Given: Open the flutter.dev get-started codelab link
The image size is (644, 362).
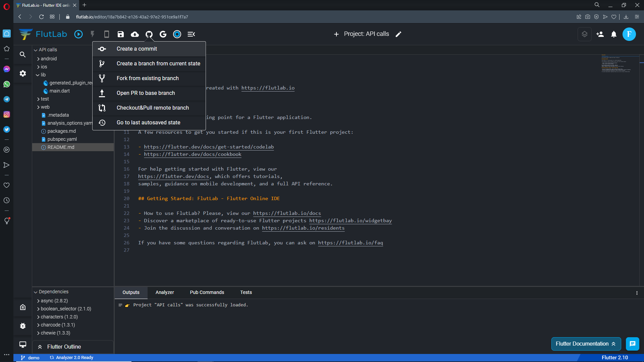Looking at the screenshot, I should click(x=209, y=147).
